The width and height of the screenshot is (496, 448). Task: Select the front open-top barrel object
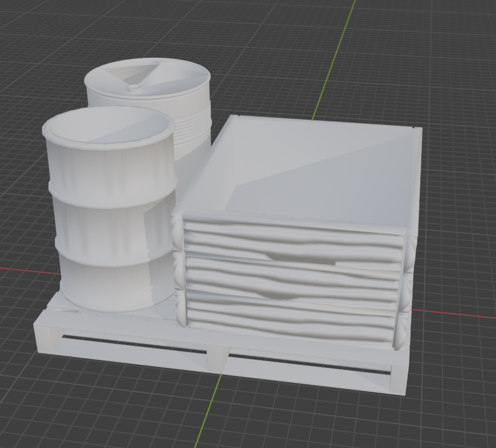(109, 209)
